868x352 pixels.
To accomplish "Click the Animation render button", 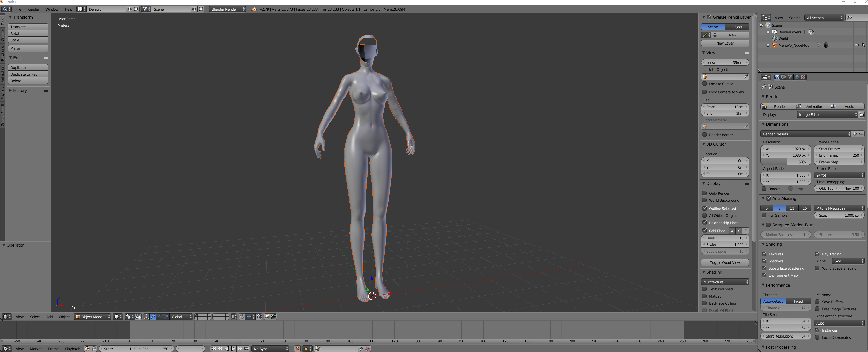I will point(812,107).
